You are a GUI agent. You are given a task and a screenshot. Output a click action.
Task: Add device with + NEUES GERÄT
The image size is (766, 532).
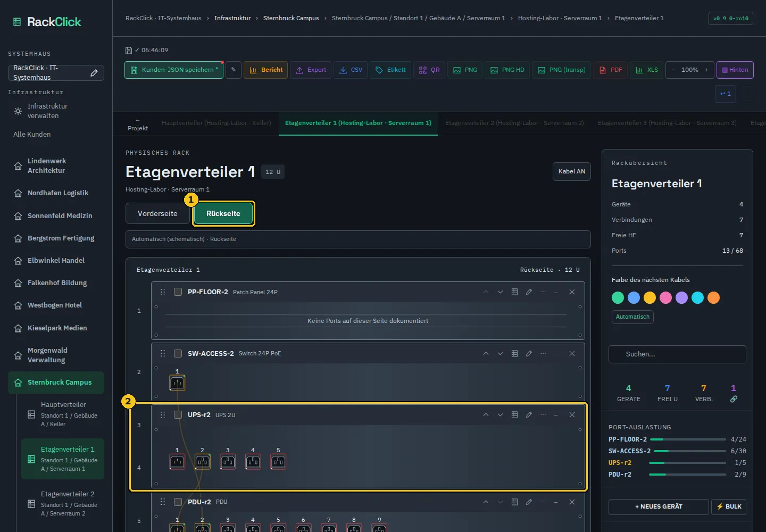(x=659, y=507)
